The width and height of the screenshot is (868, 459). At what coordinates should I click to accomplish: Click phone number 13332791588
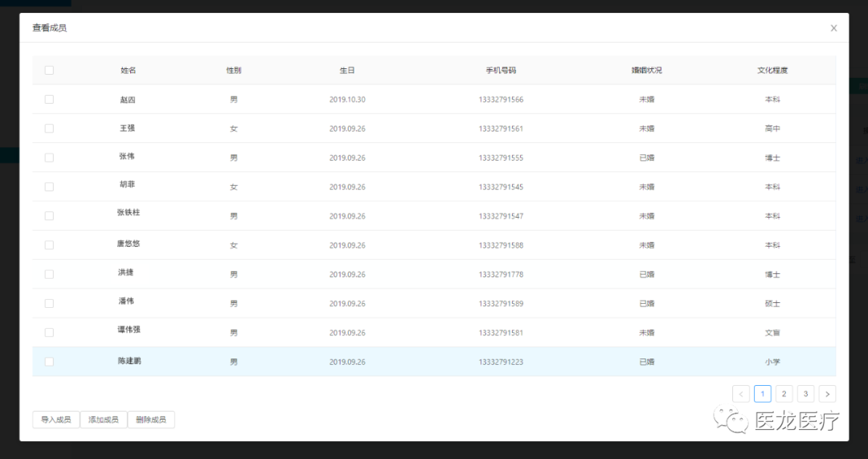[x=501, y=245]
